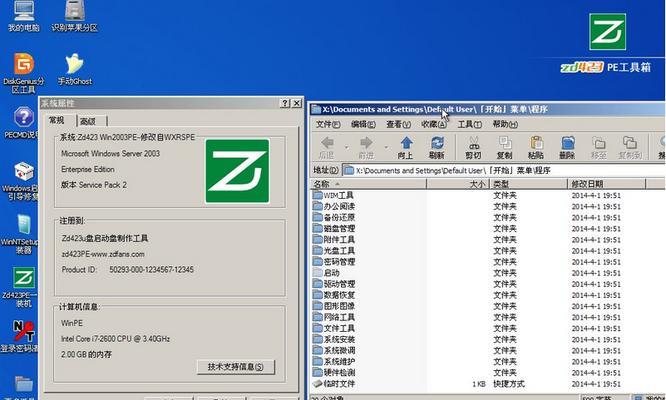Select the 网络工具 folder
The height and width of the screenshot is (400, 666).
click(333, 317)
